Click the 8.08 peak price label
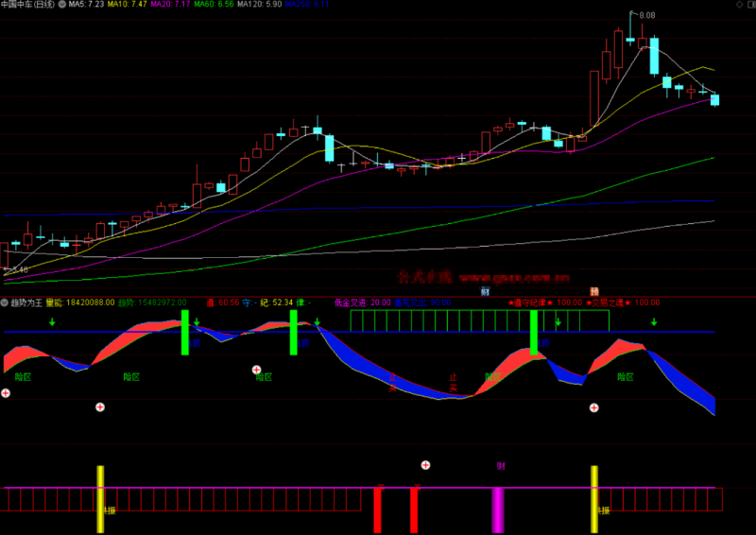The height and width of the screenshot is (535, 756). [x=646, y=15]
